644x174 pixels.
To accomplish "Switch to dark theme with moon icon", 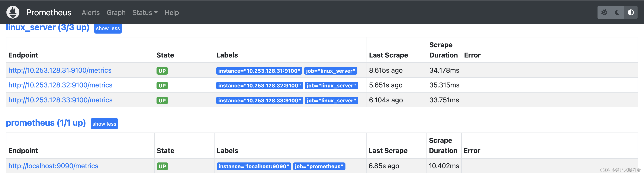I will 617,13.
